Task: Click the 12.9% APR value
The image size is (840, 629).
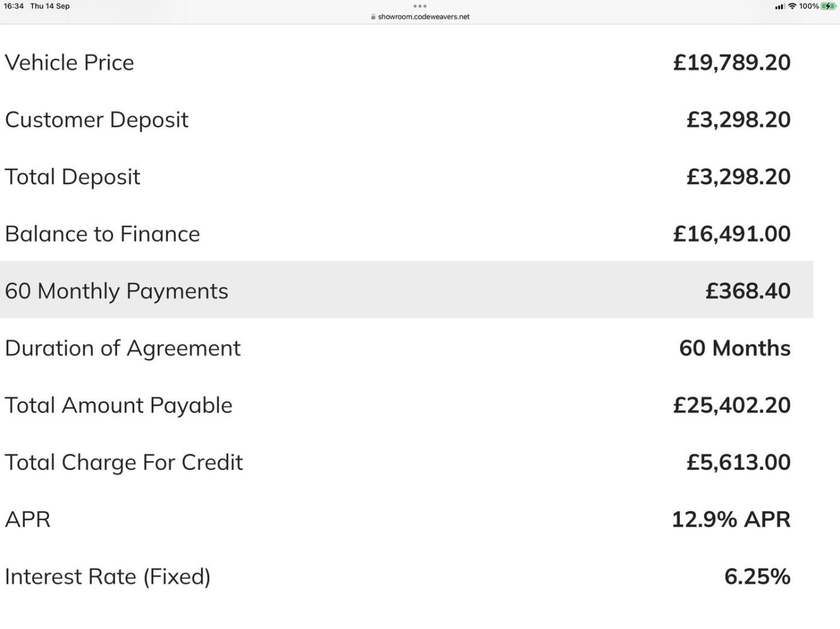Action: 731,519
